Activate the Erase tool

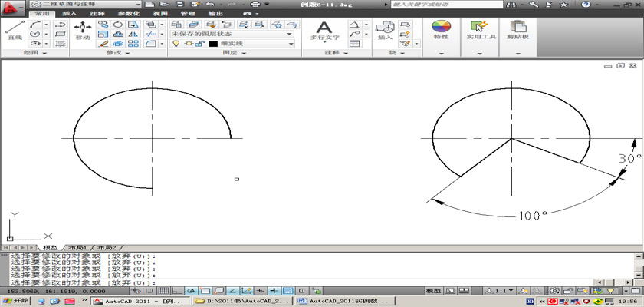[103, 43]
